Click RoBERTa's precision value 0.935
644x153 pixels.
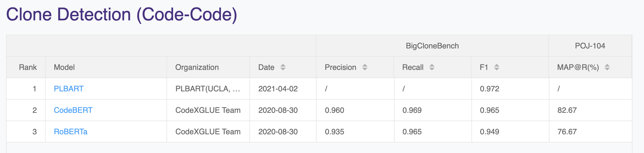click(x=334, y=132)
